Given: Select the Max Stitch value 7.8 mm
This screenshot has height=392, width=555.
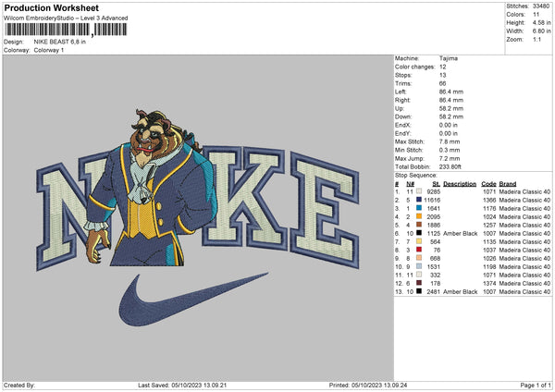Looking at the screenshot, I should pyautogui.click(x=450, y=141).
